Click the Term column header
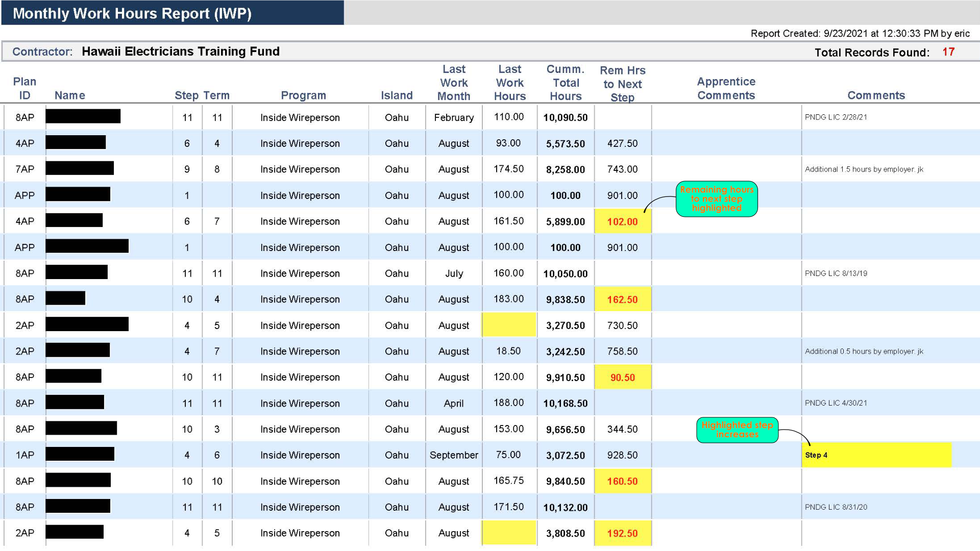The image size is (980, 551). point(216,95)
